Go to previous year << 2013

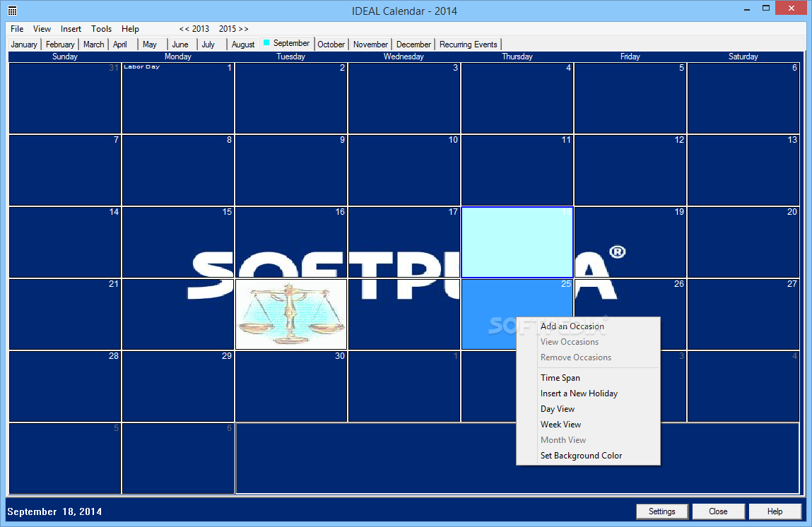click(194, 29)
